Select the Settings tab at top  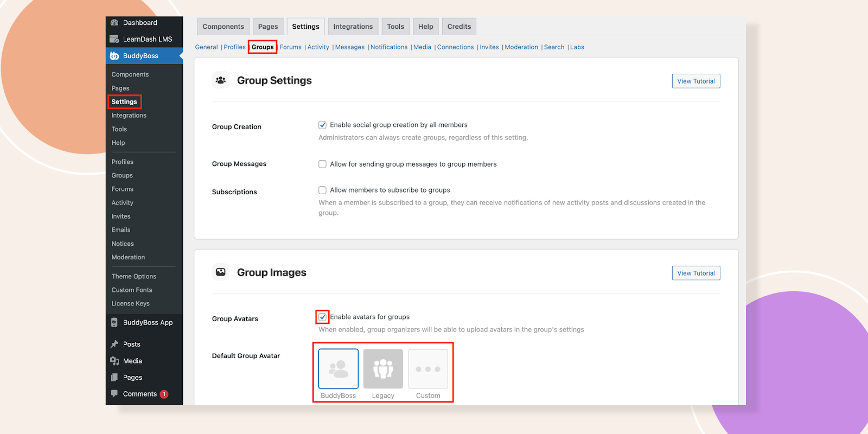pyautogui.click(x=306, y=27)
